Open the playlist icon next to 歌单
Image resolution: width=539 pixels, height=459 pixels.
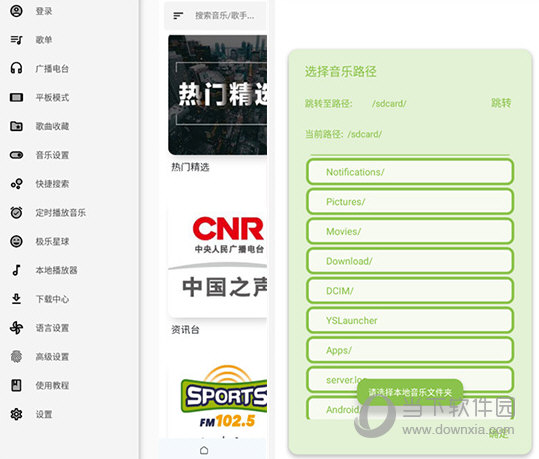[16, 40]
